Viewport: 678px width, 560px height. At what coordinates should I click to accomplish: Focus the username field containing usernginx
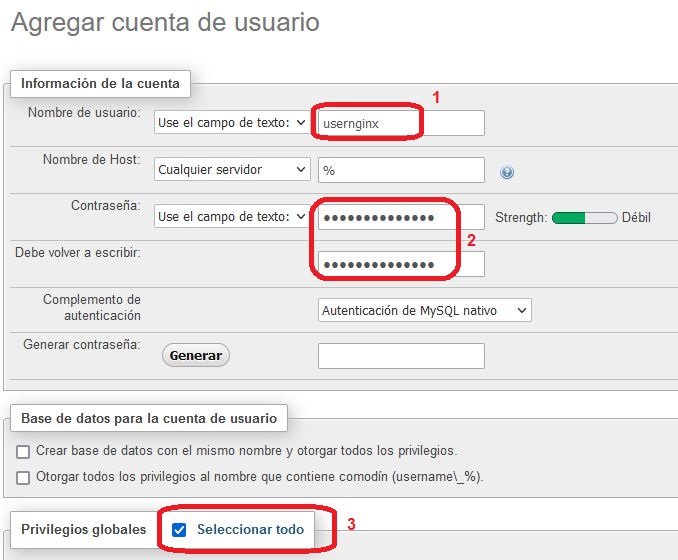[x=400, y=122]
